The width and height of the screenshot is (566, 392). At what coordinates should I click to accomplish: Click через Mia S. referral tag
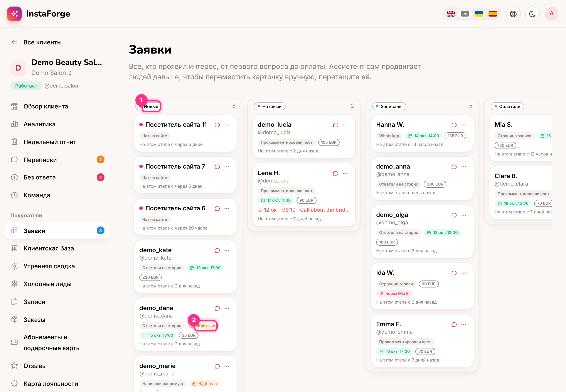pos(394,294)
